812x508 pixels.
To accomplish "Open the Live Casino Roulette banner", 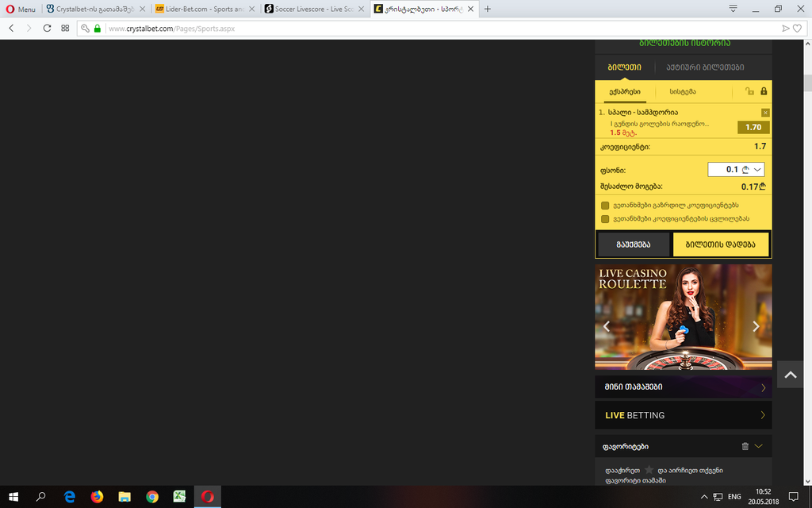I will click(683, 317).
